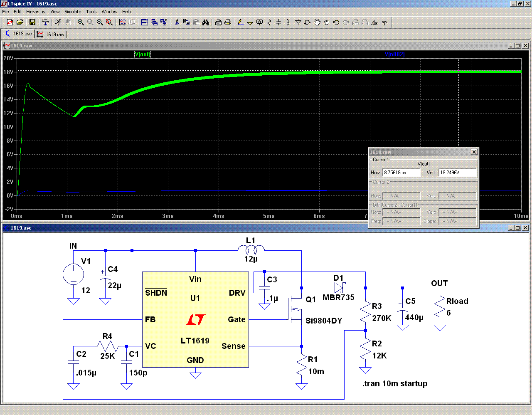Open the View menu
Viewport: 532px width, 415px height.
point(55,12)
